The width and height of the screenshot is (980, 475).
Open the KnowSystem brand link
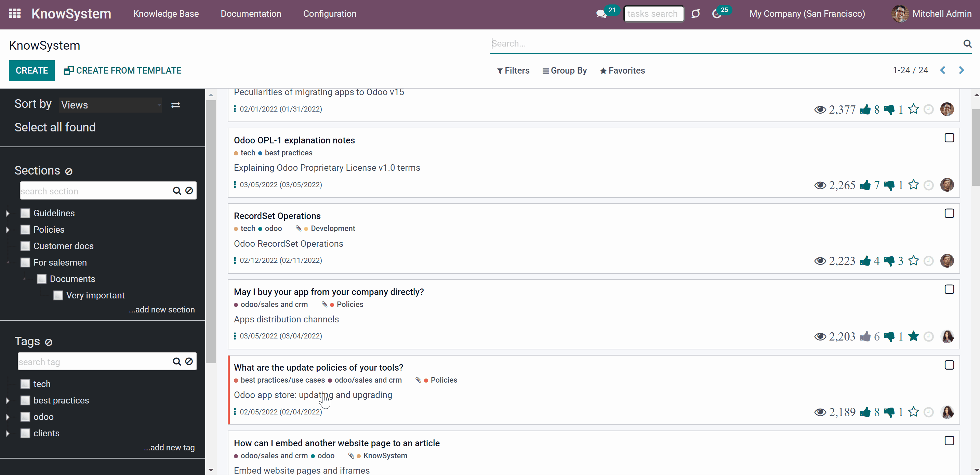[x=71, y=14]
